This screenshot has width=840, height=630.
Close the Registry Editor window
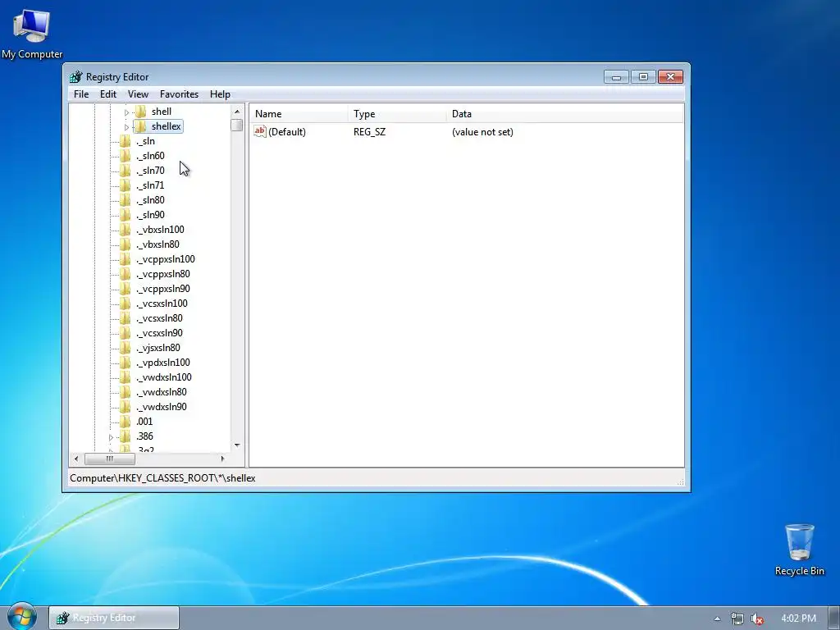click(x=670, y=77)
